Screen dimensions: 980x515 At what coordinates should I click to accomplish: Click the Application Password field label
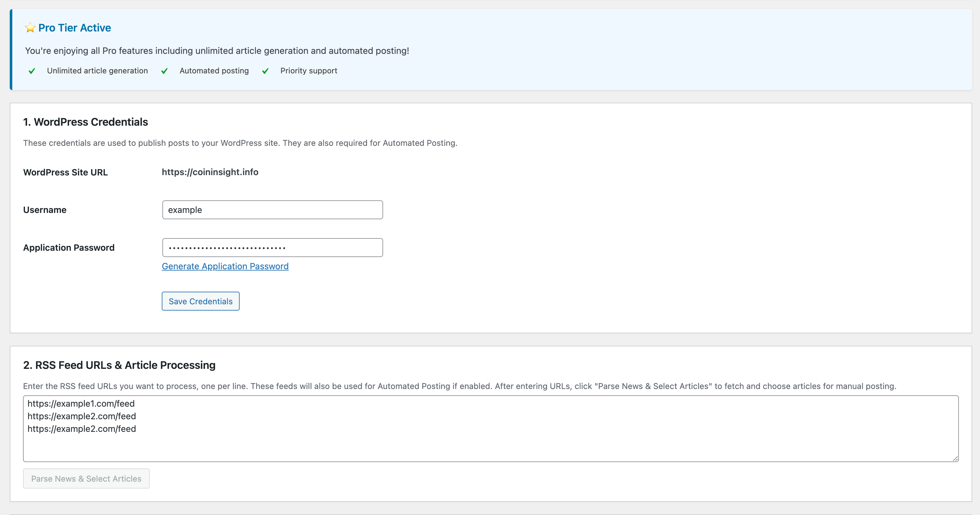pyautogui.click(x=68, y=248)
